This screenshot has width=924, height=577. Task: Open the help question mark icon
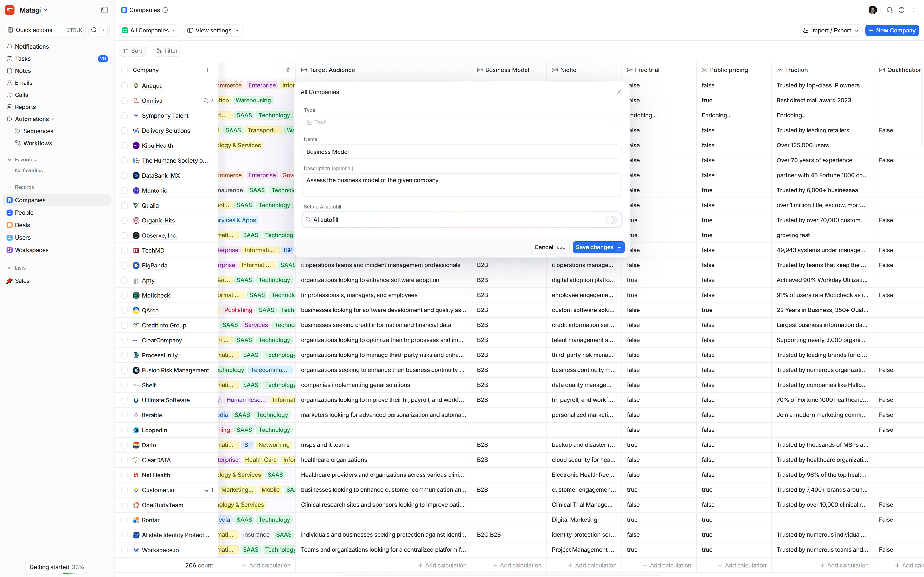[901, 10]
